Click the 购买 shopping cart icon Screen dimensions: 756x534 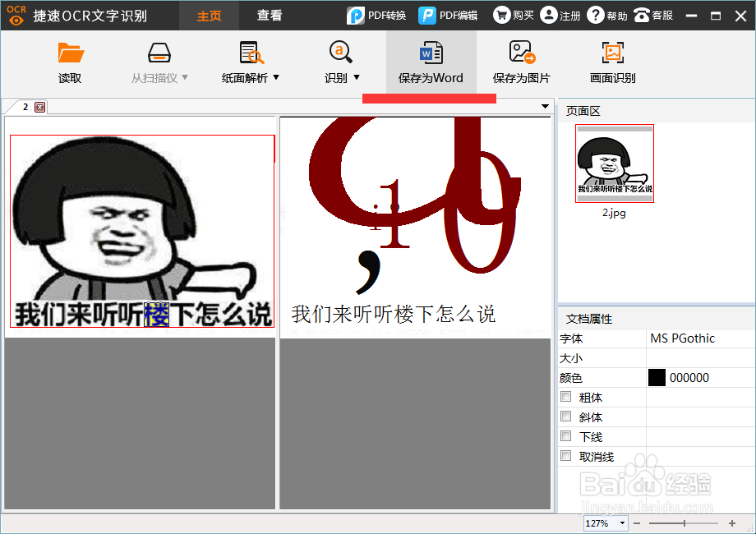pyautogui.click(x=501, y=16)
